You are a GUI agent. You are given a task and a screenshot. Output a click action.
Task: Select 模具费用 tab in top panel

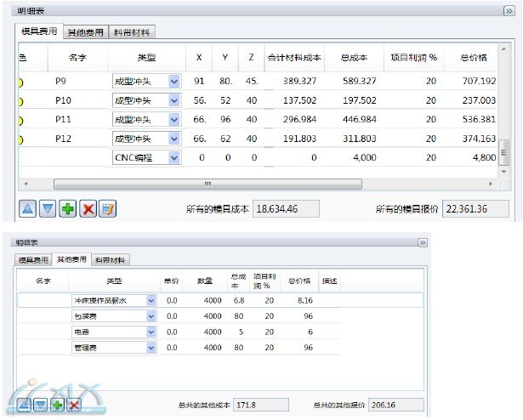39,31
